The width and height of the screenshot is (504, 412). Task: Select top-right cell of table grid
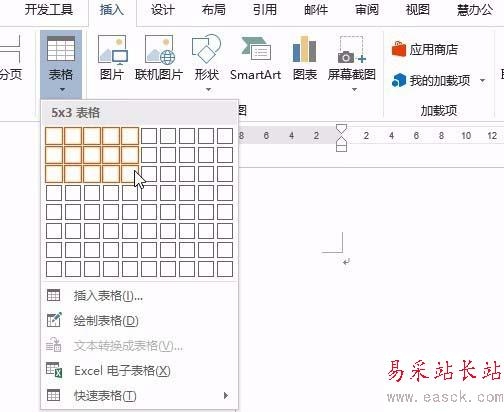(225, 136)
